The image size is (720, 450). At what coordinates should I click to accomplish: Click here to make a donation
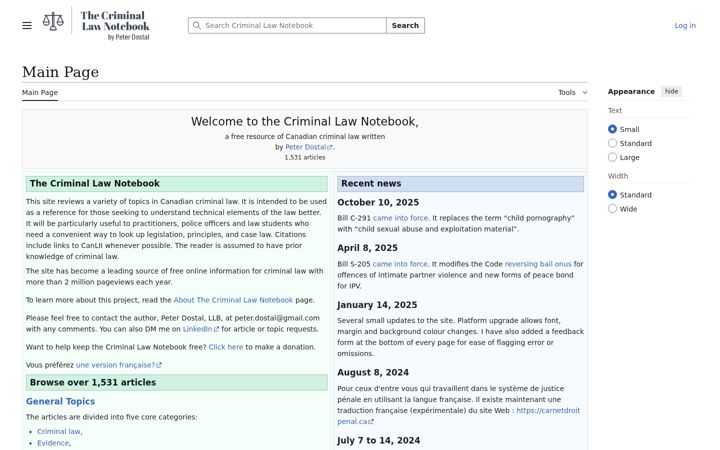[225, 347]
